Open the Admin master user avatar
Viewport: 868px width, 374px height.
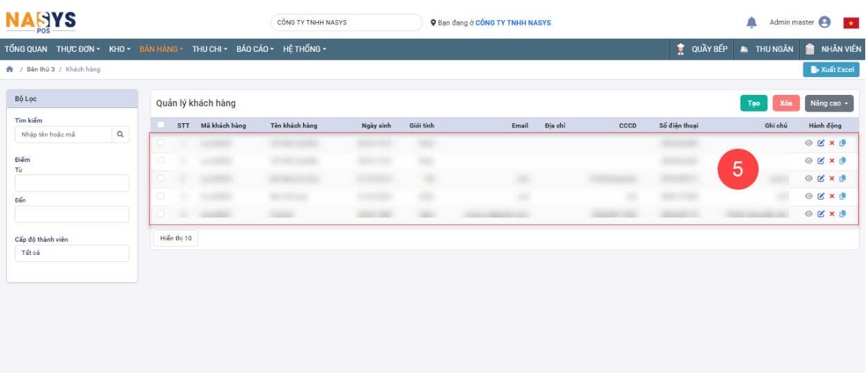[824, 22]
